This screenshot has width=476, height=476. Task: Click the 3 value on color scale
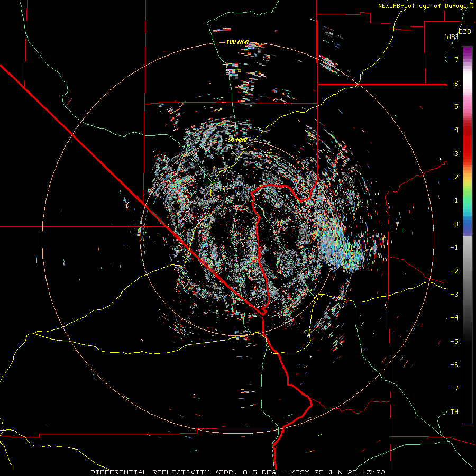456,153
